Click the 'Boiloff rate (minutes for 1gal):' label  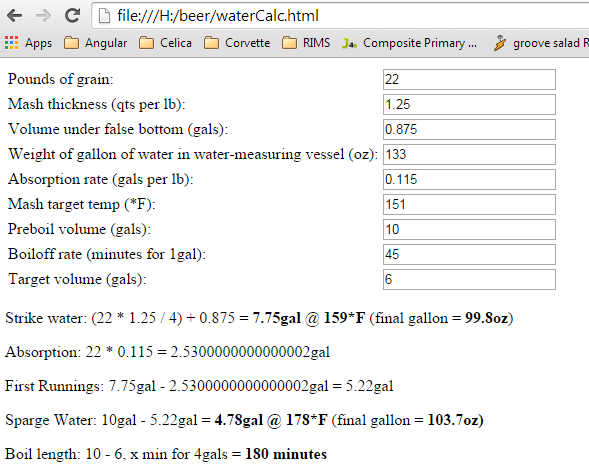pos(107,254)
